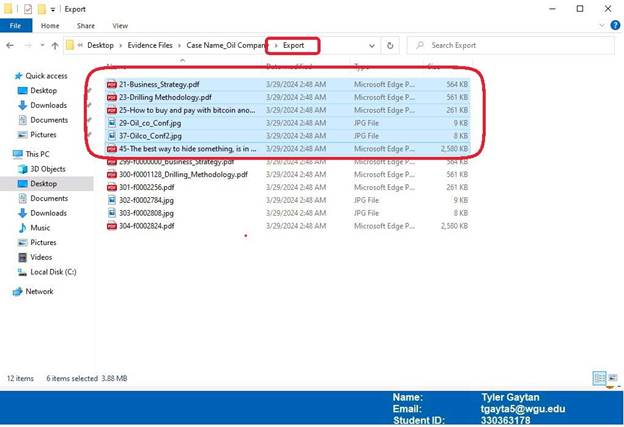Viewport: 624px width, 427px height.
Task: Open 21-Business_Strategy.pdf file icon
Action: pyautogui.click(x=112, y=85)
